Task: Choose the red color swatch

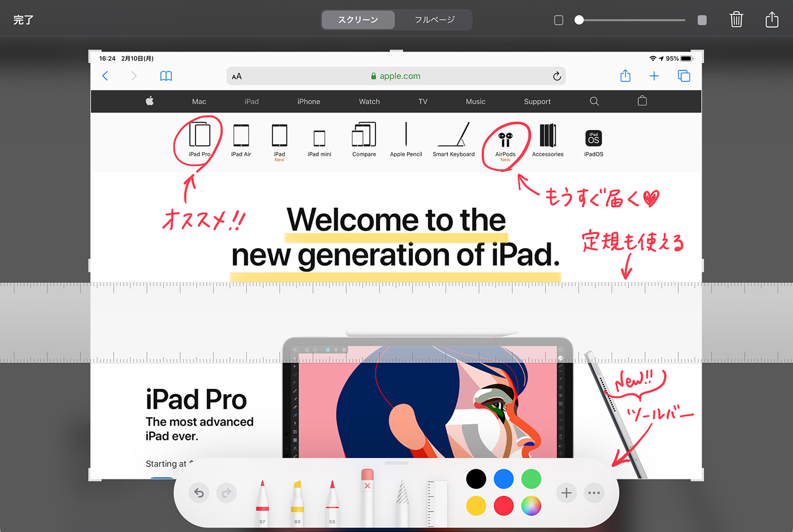Action: pyautogui.click(x=503, y=506)
